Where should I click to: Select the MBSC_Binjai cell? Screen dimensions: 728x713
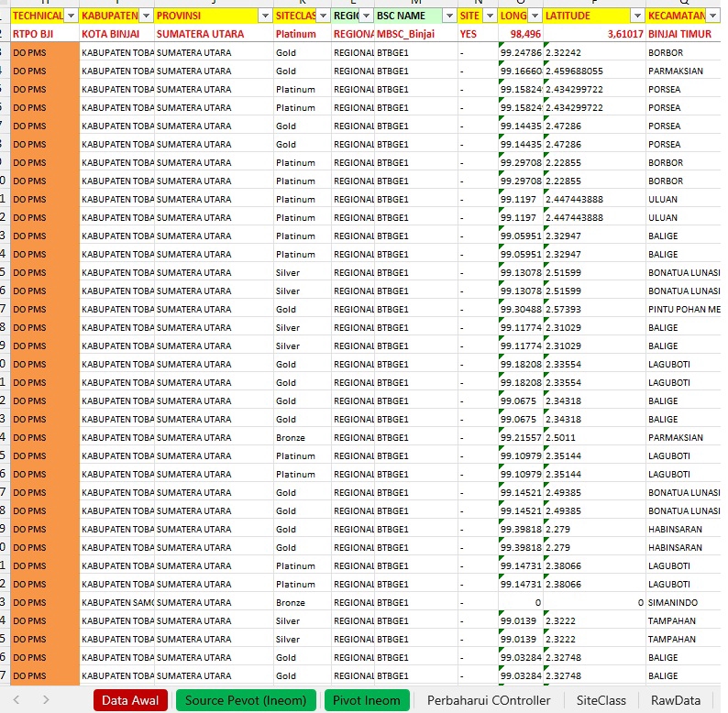tap(416, 34)
